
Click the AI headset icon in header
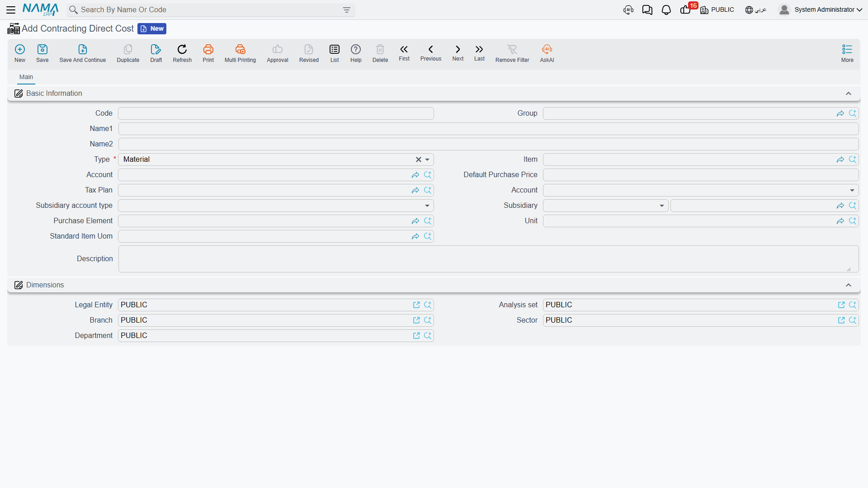pyautogui.click(x=628, y=10)
